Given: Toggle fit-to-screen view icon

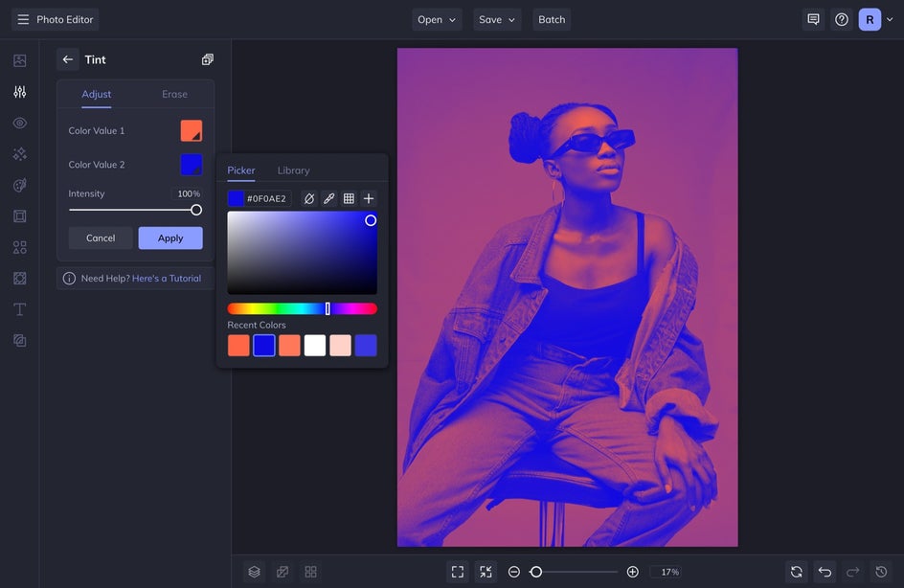Looking at the screenshot, I should [458, 572].
